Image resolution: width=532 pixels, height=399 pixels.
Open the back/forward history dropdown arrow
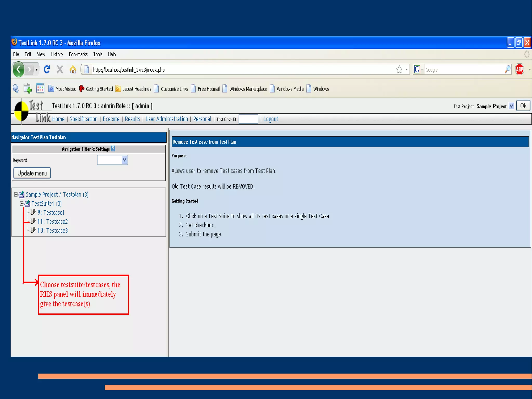36,70
